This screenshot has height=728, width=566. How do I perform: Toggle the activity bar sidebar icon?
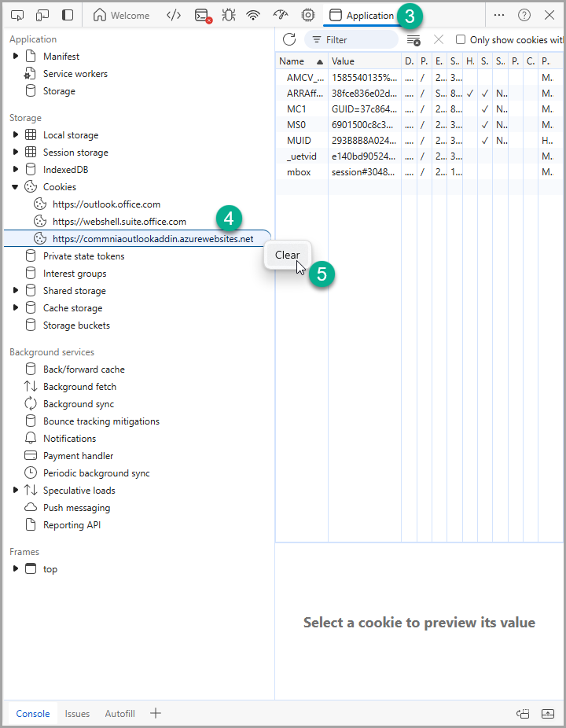[68, 15]
